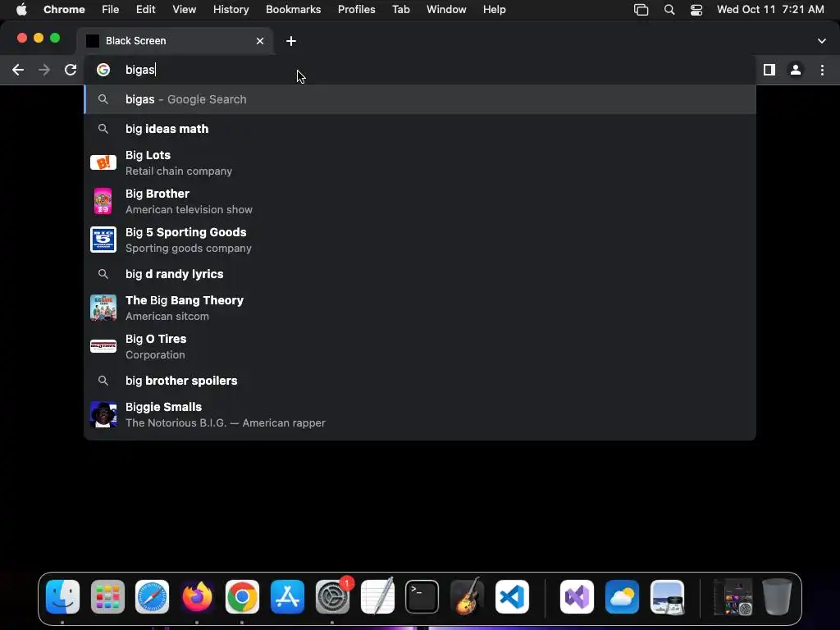Close the Black Screen tab
Image resolution: width=840 pixels, height=630 pixels.
tap(260, 41)
